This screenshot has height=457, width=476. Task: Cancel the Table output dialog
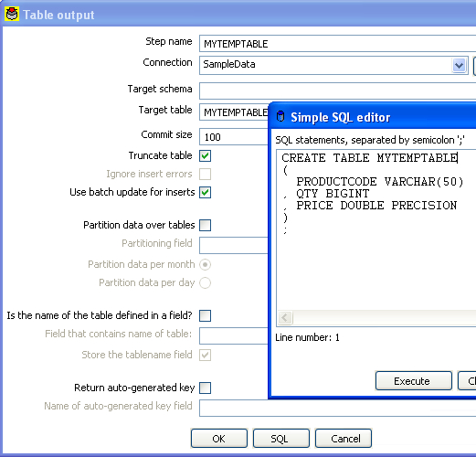[x=344, y=439]
